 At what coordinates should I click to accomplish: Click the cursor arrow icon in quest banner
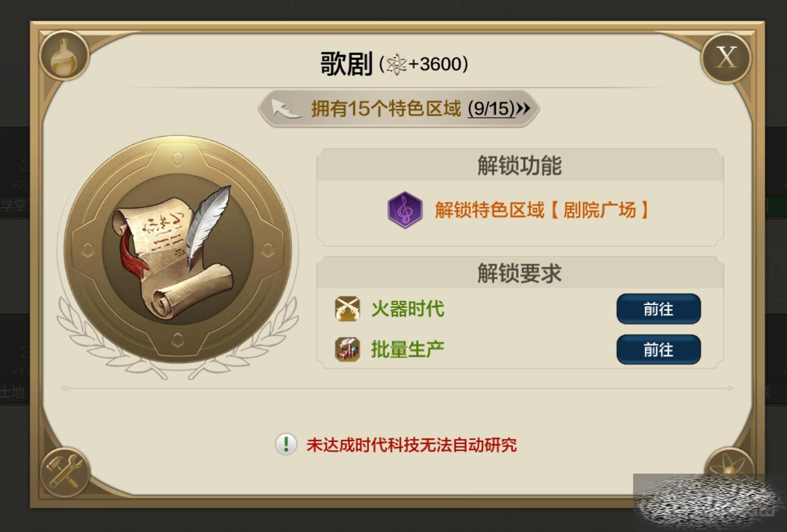click(285, 109)
